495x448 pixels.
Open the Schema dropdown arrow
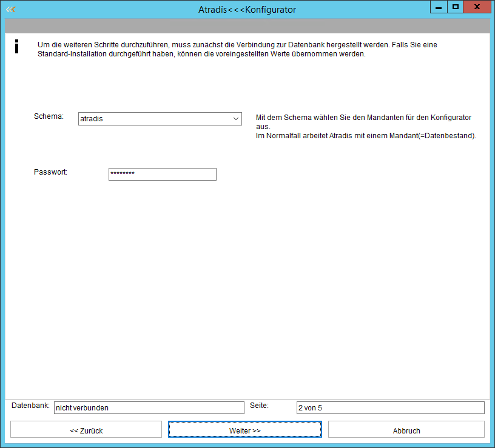(x=236, y=119)
